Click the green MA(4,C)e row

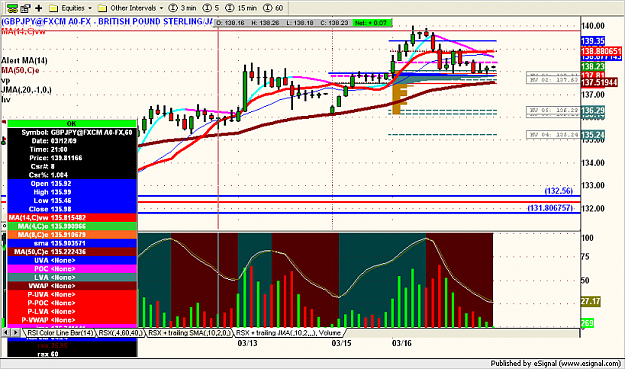[x=72, y=226]
